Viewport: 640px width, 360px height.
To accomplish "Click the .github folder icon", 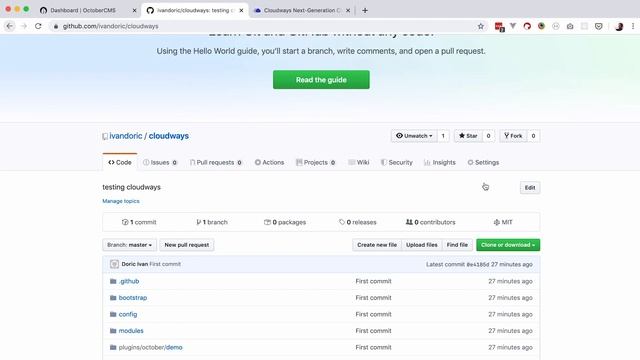I will [113, 281].
